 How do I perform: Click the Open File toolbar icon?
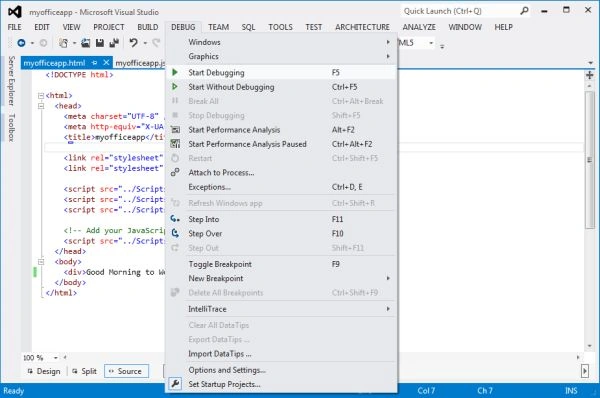[x=86, y=43]
